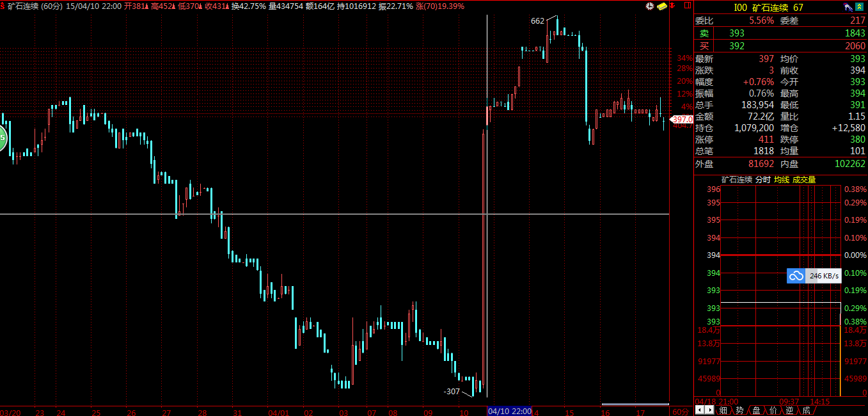
Task: Click the 0.00% baseline label in the mini chart
Action: (x=855, y=255)
